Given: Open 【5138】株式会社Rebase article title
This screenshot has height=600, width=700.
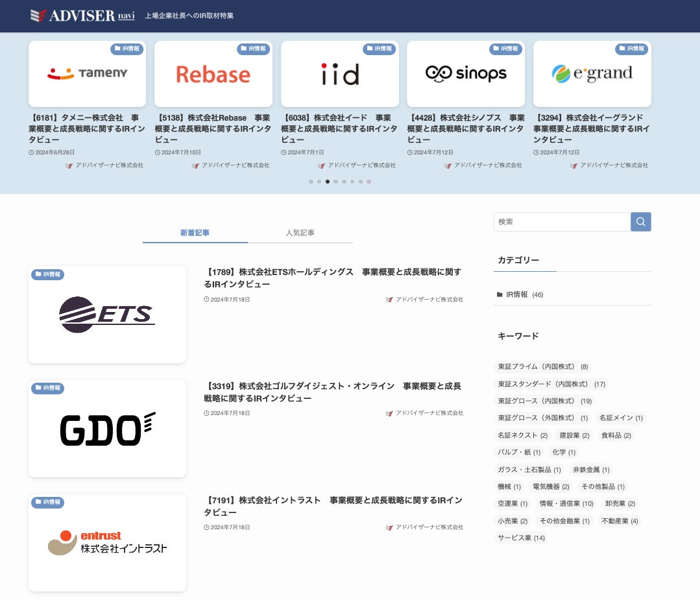Looking at the screenshot, I should 213,128.
